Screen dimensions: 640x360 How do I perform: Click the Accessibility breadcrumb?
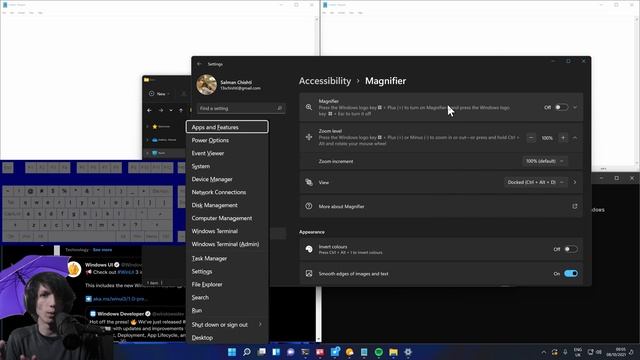pyautogui.click(x=324, y=81)
